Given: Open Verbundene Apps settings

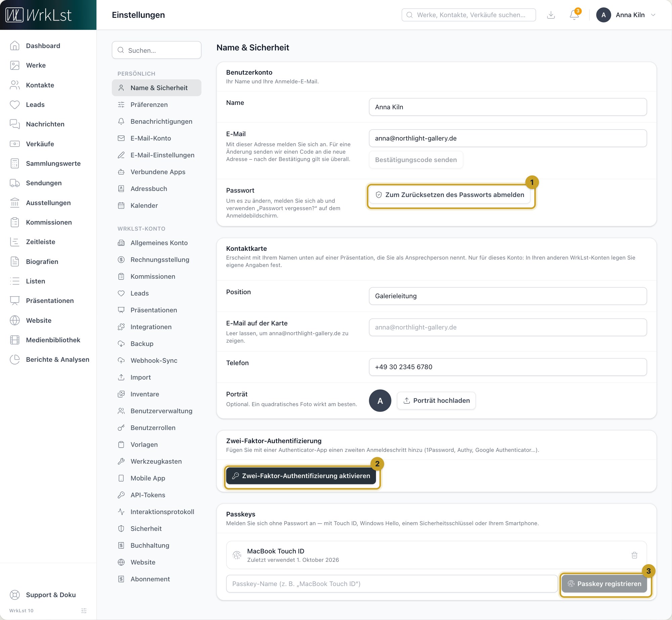Looking at the screenshot, I should 157,172.
